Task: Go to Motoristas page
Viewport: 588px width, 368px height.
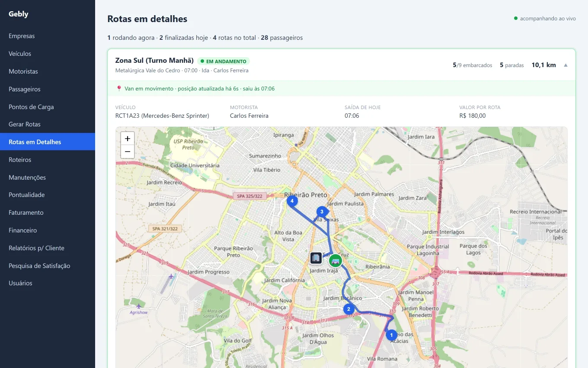Action: click(x=48, y=71)
